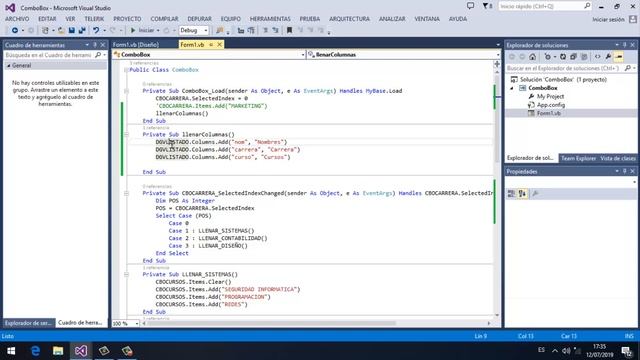Viewport: 640px width, 360px height.
Task: Open the notifications flag icon in title bar
Action: click(x=487, y=6)
